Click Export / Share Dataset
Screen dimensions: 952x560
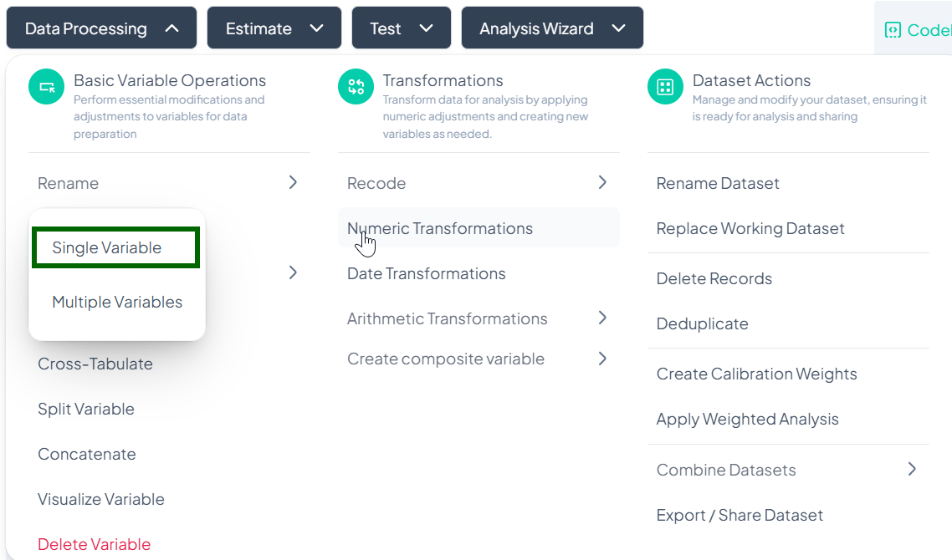click(740, 515)
